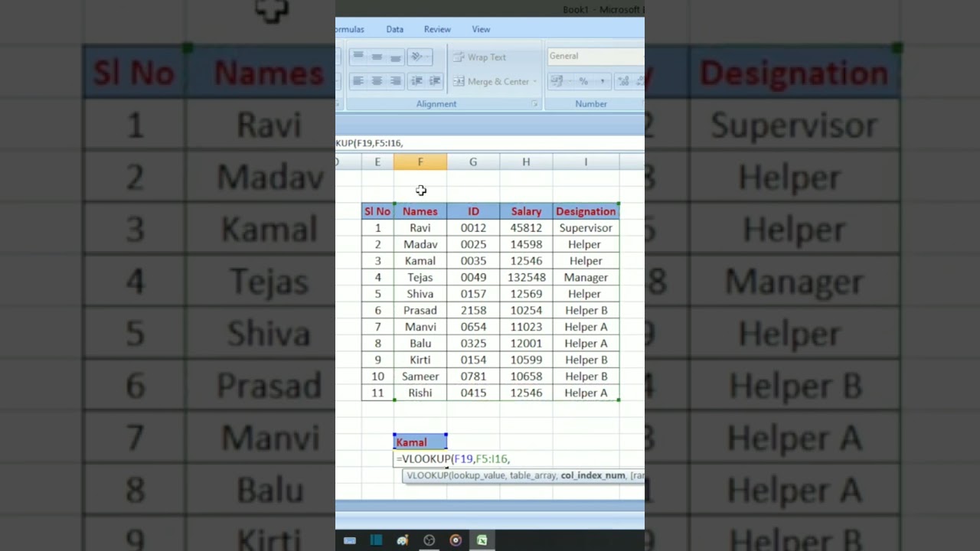Apply Percent Style

[x=583, y=81]
